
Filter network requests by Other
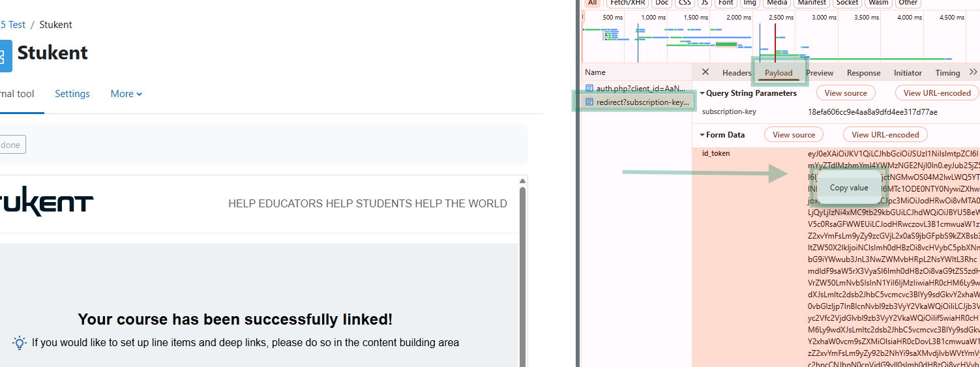point(908,3)
